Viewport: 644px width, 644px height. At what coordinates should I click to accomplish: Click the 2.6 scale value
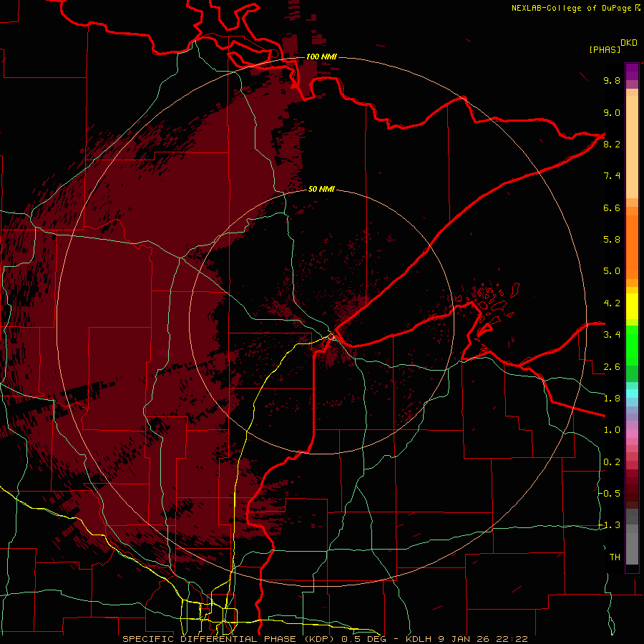pos(612,367)
